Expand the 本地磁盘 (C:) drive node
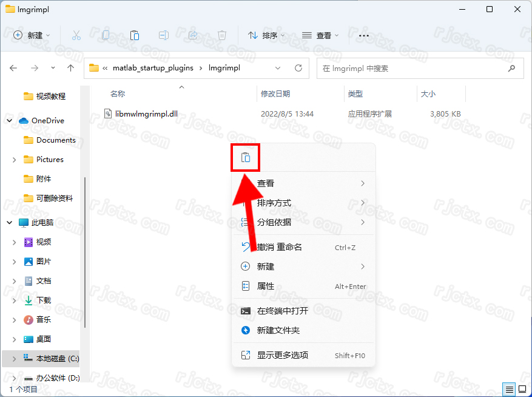The image size is (532, 397). point(14,359)
